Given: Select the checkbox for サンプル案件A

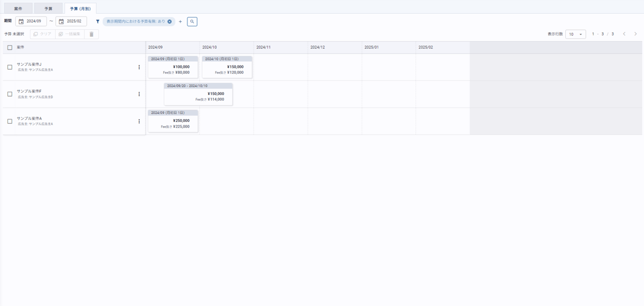Looking at the screenshot, I should pyautogui.click(x=10, y=121).
